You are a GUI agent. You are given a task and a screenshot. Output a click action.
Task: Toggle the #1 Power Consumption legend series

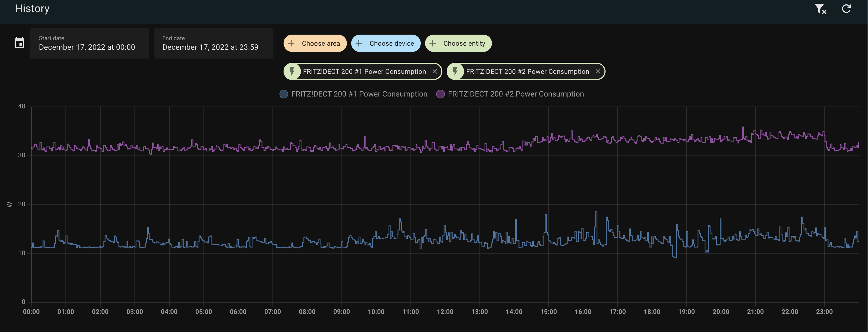[x=359, y=94]
